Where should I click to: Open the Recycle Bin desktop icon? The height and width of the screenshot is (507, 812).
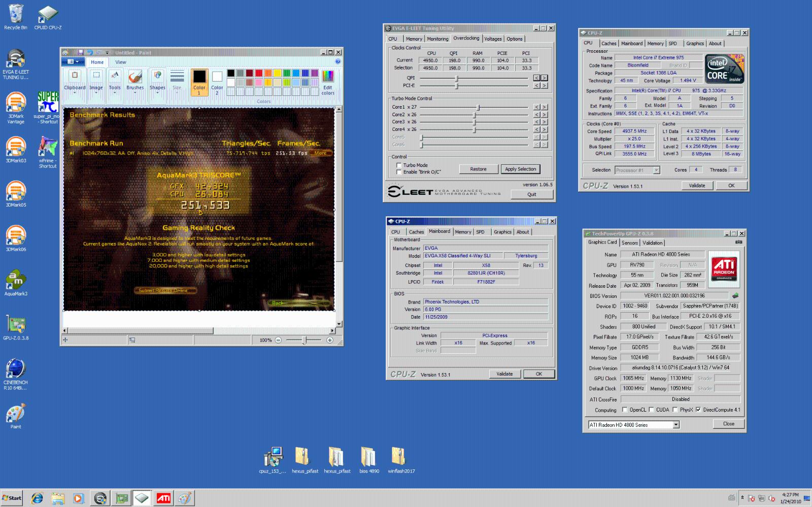(16, 17)
